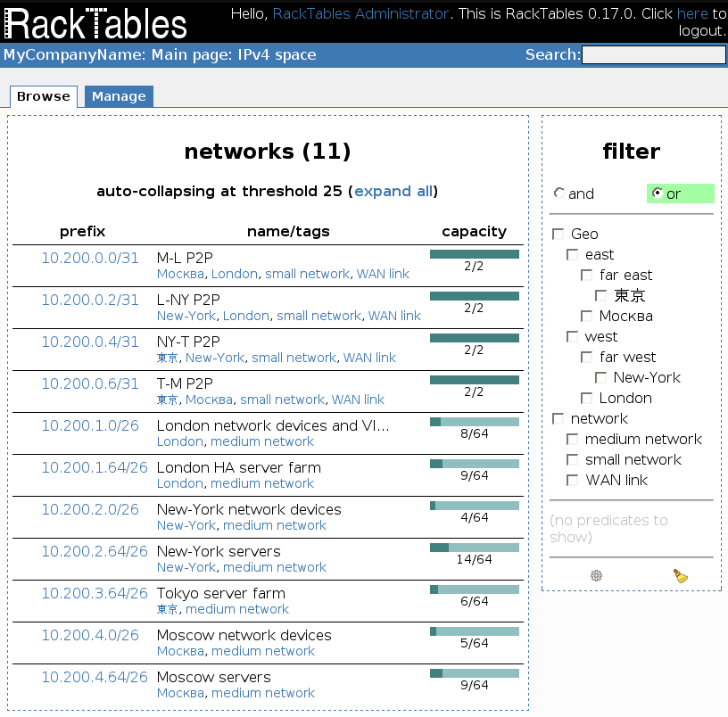Open network 10.200.2.0/26
728x717 pixels.
pyautogui.click(x=90, y=509)
